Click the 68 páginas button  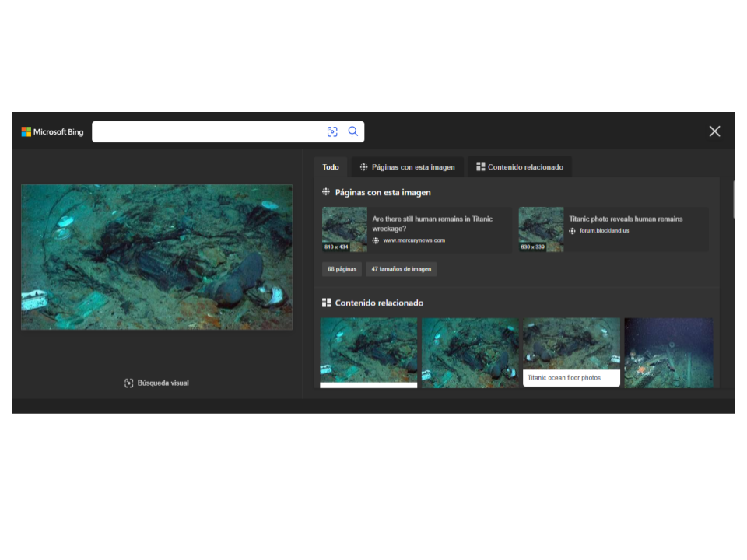point(342,269)
